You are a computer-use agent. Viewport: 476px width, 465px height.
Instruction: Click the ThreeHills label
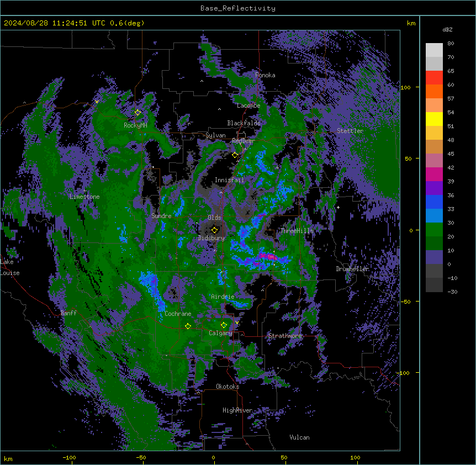click(x=297, y=231)
